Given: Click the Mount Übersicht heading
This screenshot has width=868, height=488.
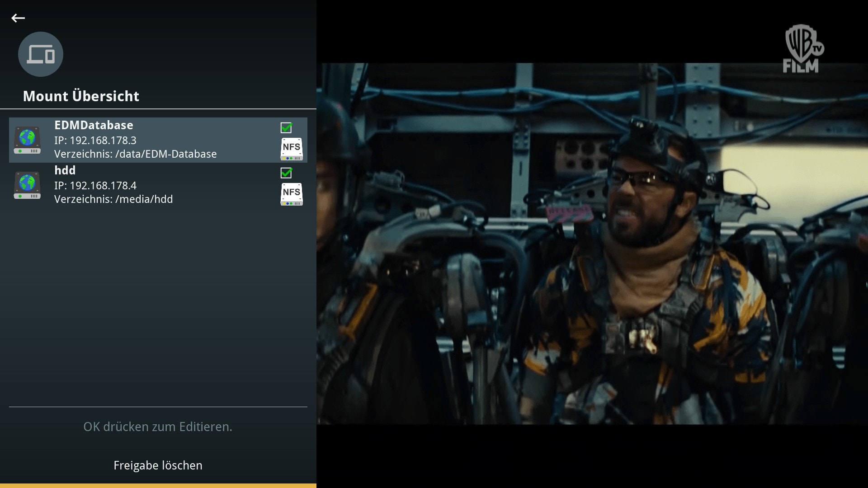Looking at the screenshot, I should pyautogui.click(x=81, y=96).
